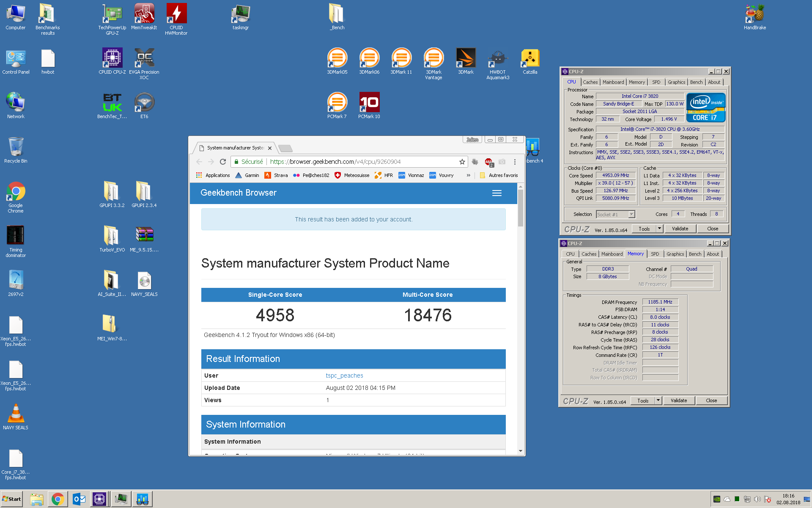Select CPU tab in lower CPU-Z window
The height and width of the screenshot is (508, 812).
point(570,254)
